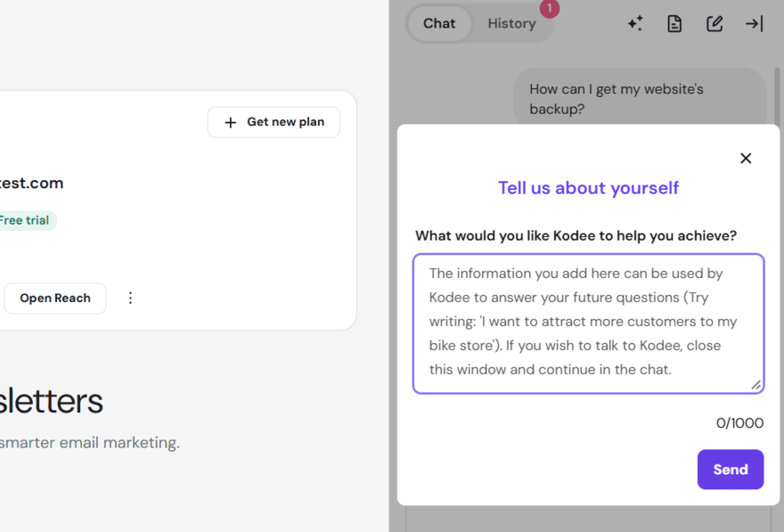
Task: Switch to the History tab
Action: [511, 23]
